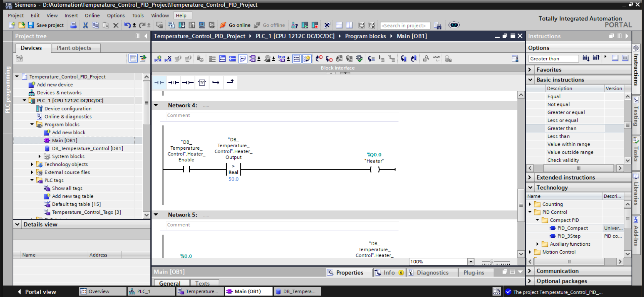This screenshot has width=644, height=297.
Task: Click the delete X icon in toolbar
Action: point(116,25)
